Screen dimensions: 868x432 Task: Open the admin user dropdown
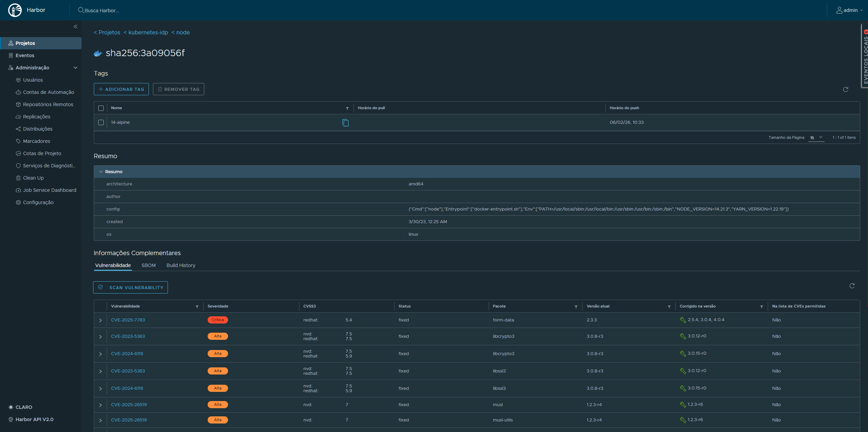pyautogui.click(x=850, y=10)
